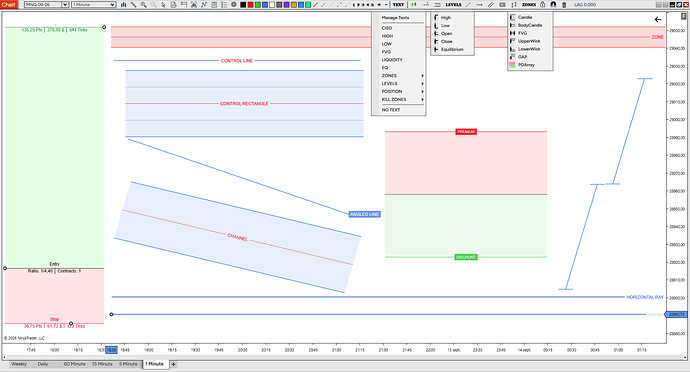This screenshot has width=690, height=372.
Task: Pick the black color swatch
Action: coord(243,4)
